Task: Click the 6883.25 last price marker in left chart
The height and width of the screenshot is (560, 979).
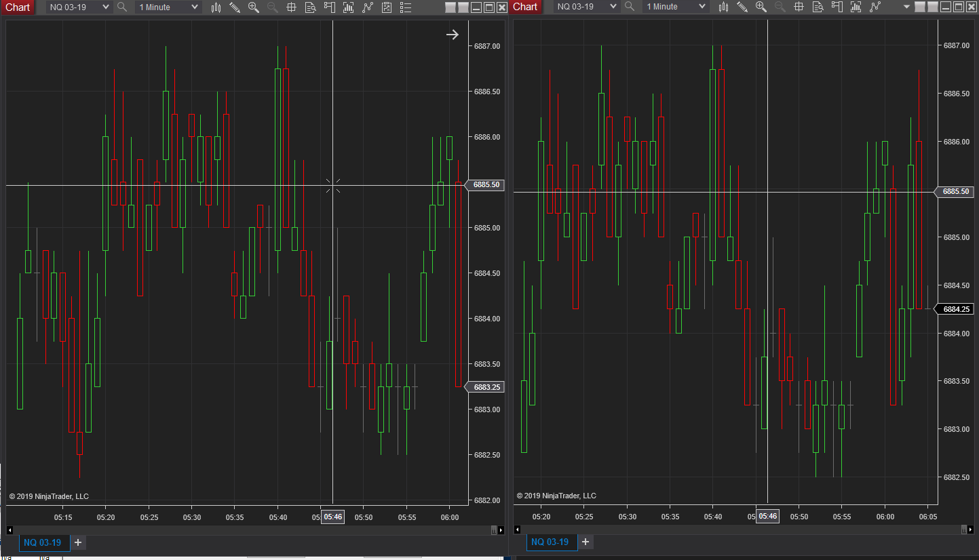Action: coord(486,387)
